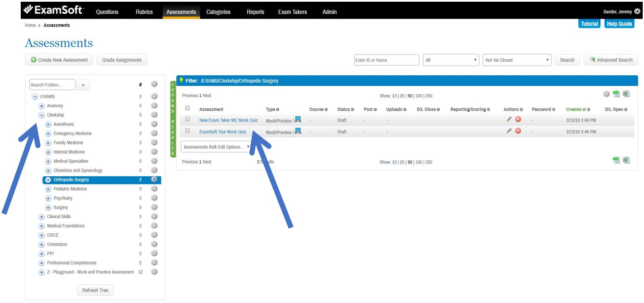Edit the New Exam Taker MC Mock Quiz

[509, 119]
